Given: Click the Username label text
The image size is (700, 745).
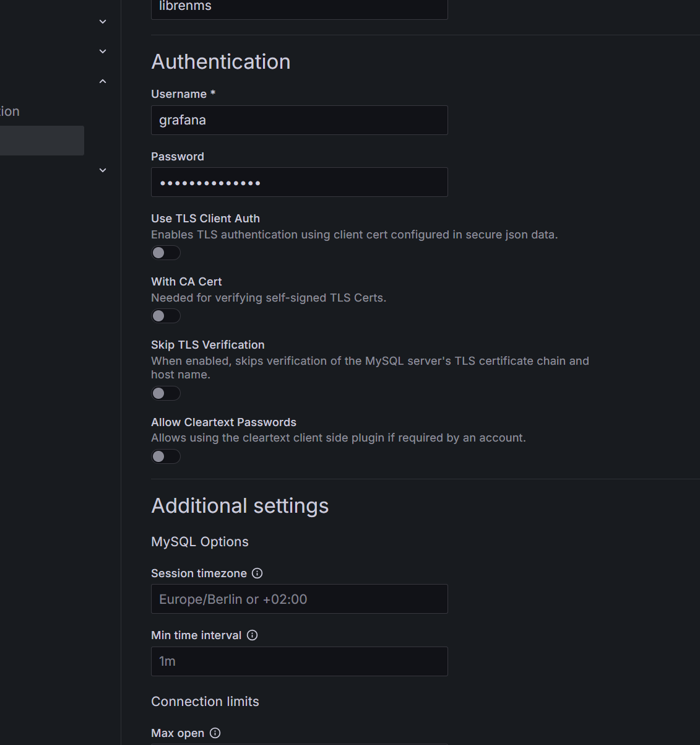Looking at the screenshot, I should 179,94.
